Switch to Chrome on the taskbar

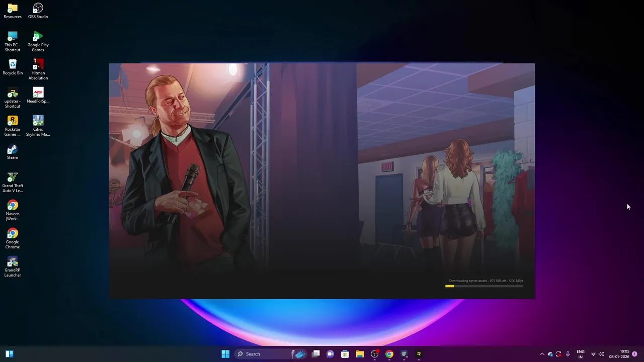point(389,354)
